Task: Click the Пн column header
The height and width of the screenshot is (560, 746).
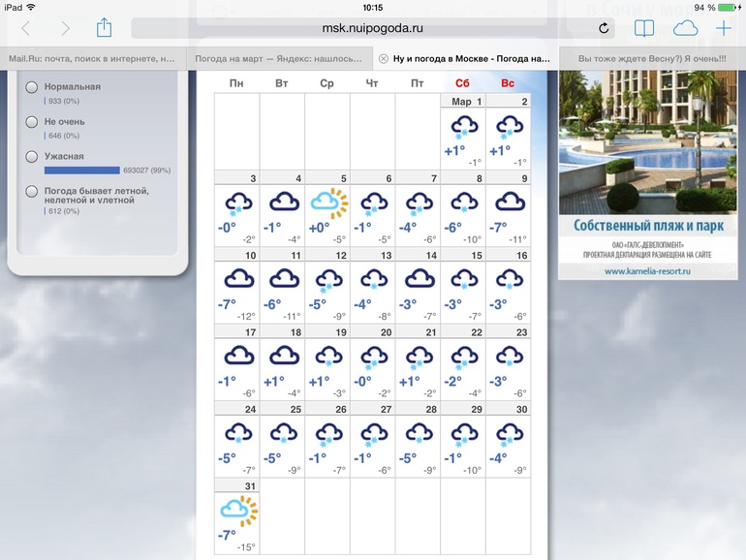Action: pyautogui.click(x=236, y=83)
